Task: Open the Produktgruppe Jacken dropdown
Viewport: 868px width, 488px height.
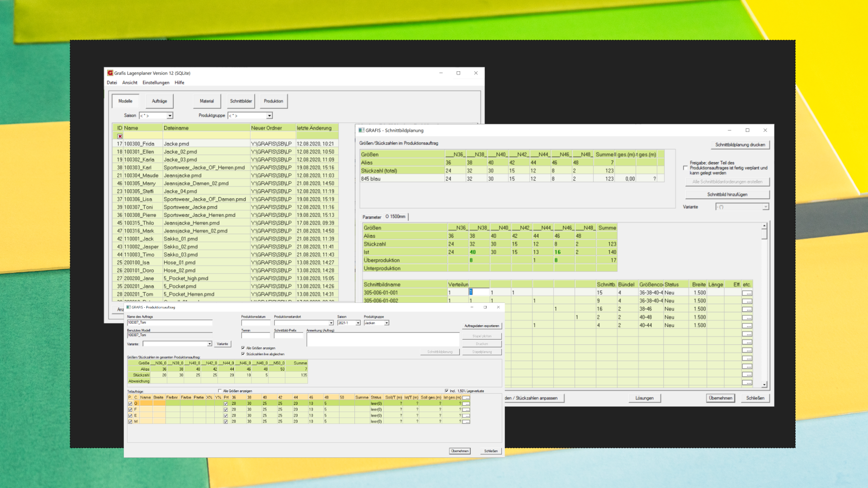Action: click(387, 323)
